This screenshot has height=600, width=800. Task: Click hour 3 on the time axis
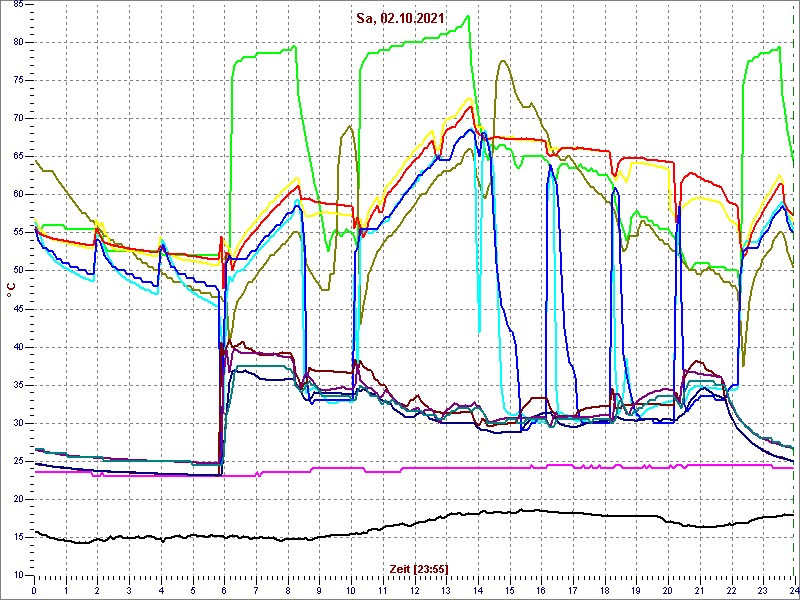129,590
